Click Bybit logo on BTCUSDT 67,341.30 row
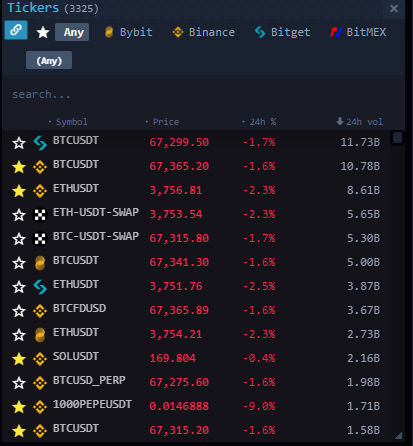This screenshot has height=446, width=413. point(40,263)
